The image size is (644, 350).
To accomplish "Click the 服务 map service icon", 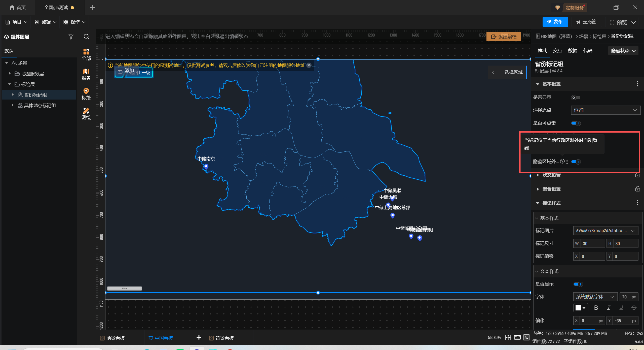I will (86, 74).
